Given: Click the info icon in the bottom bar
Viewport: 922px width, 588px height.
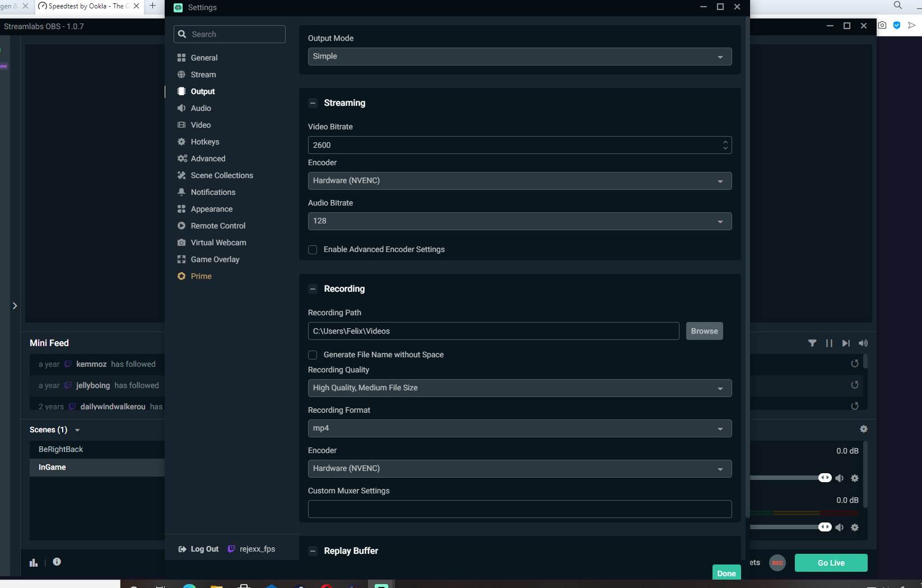Looking at the screenshot, I should [57, 562].
